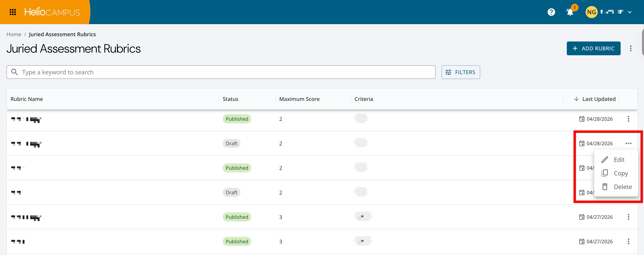Click the criteria chip in the first row
Screen dimensions: 644x255
tap(361, 118)
